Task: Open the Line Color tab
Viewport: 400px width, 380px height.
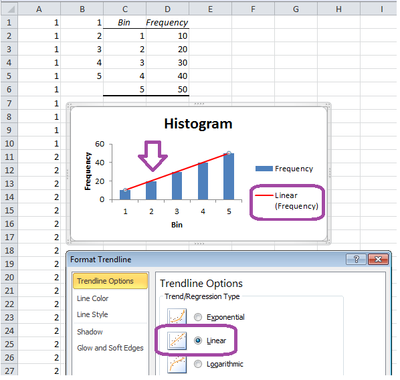Action: [92, 298]
